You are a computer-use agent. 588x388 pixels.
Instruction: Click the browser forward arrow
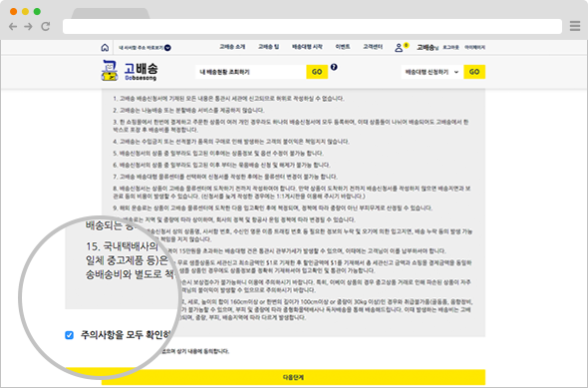pos(29,26)
